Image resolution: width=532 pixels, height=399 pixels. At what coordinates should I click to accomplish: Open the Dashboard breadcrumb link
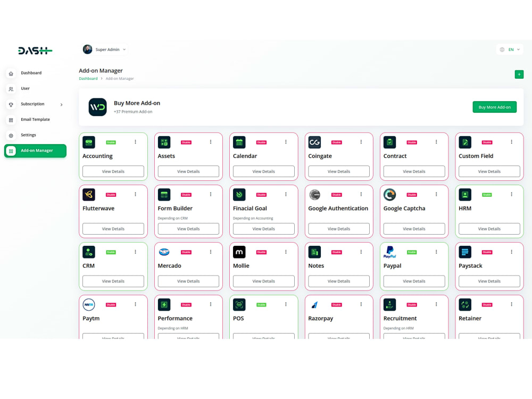click(88, 78)
